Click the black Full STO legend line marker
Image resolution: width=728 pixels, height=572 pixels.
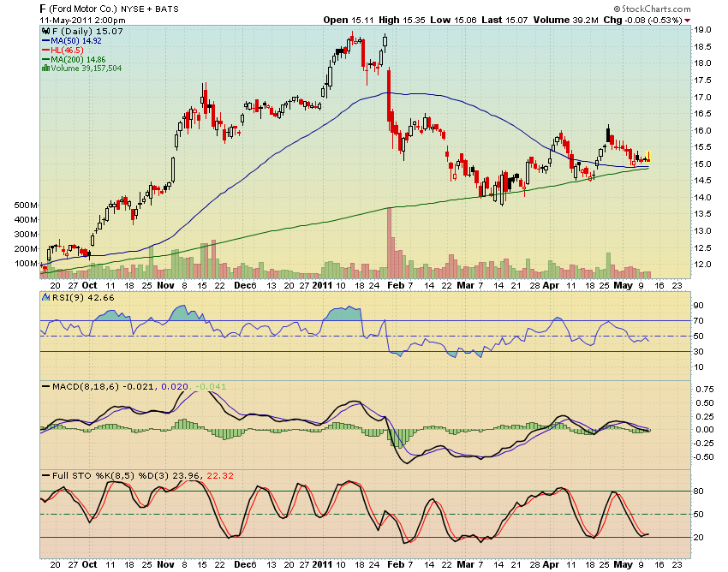[46, 475]
